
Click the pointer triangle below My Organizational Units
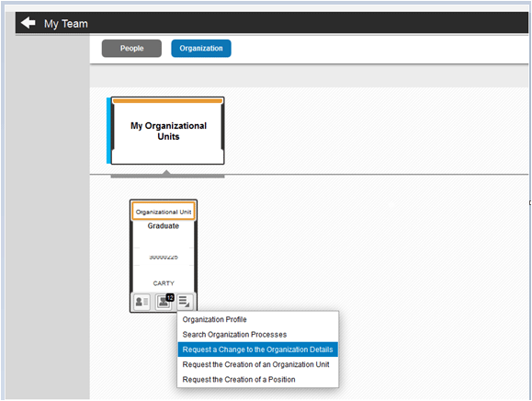166,173
